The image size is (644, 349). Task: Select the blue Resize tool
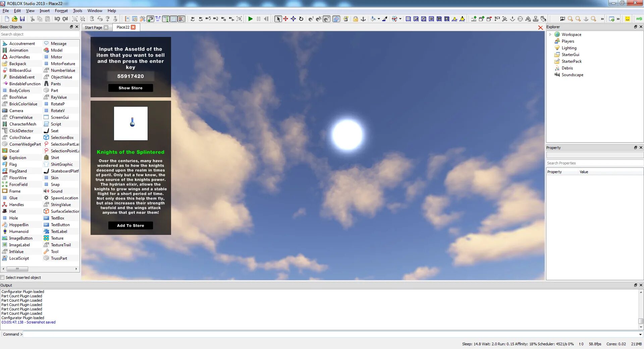click(293, 19)
